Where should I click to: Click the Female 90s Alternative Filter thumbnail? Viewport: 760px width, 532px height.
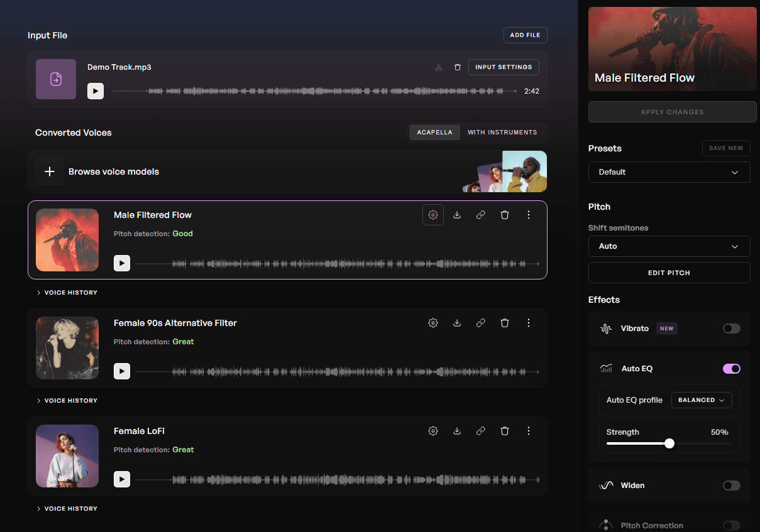[67, 348]
